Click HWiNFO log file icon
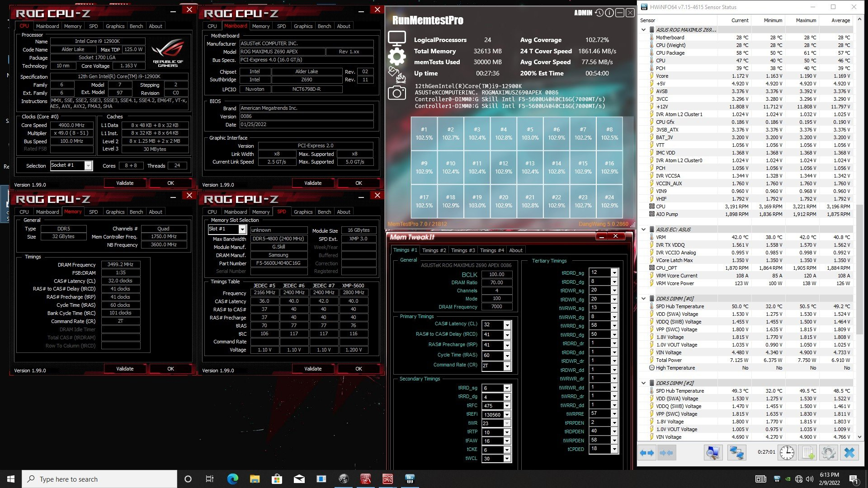 (x=808, y=452)
